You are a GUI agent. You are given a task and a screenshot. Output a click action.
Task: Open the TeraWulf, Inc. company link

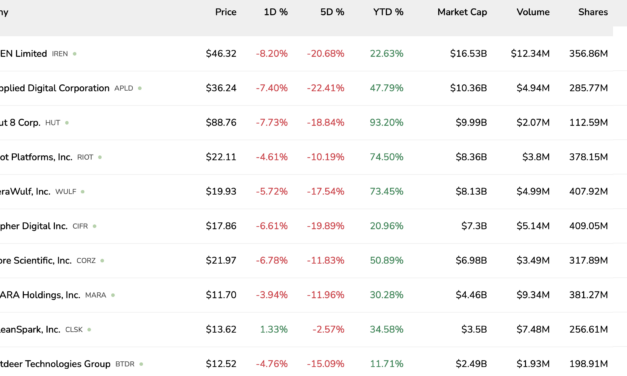pos(25,192)
